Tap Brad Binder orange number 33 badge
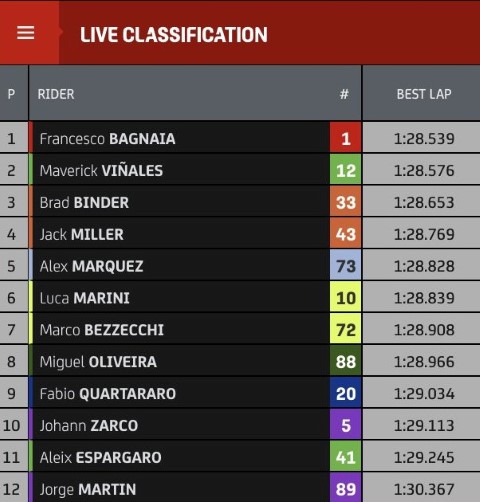Image resolution: width=480 pixels, height=502 pixels. [345, 202]
